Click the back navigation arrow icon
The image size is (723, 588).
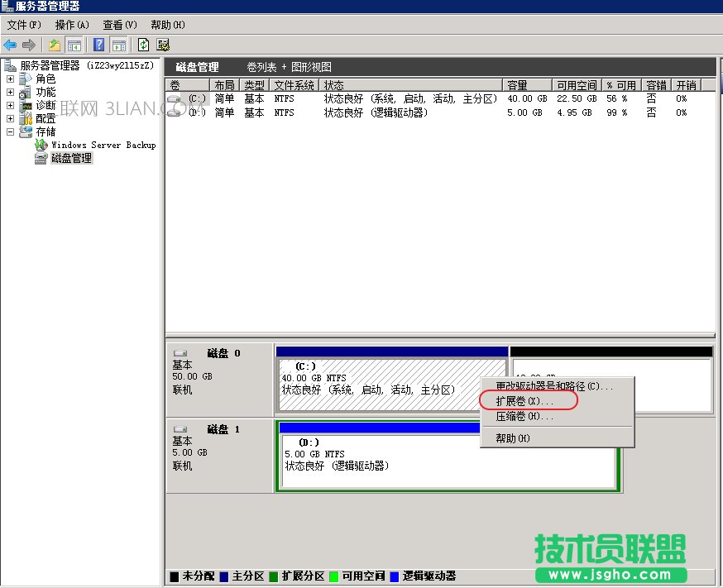8,45
